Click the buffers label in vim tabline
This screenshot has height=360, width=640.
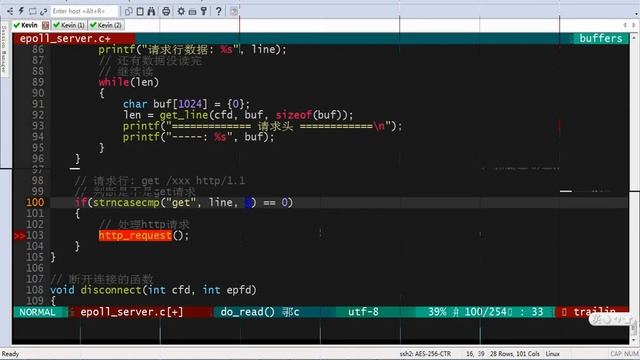click(x=600, y=39)
